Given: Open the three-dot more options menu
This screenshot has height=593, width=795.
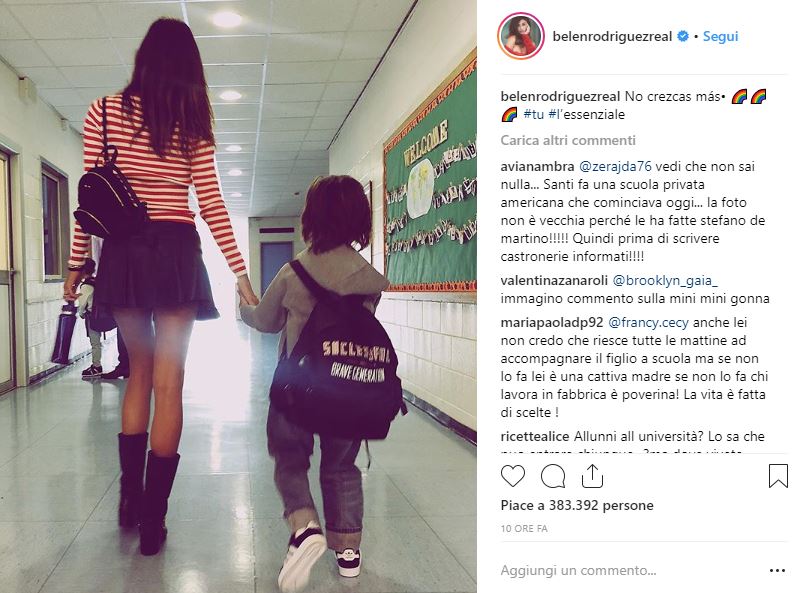Looking at the screenshot, I should tap(777, 571).
